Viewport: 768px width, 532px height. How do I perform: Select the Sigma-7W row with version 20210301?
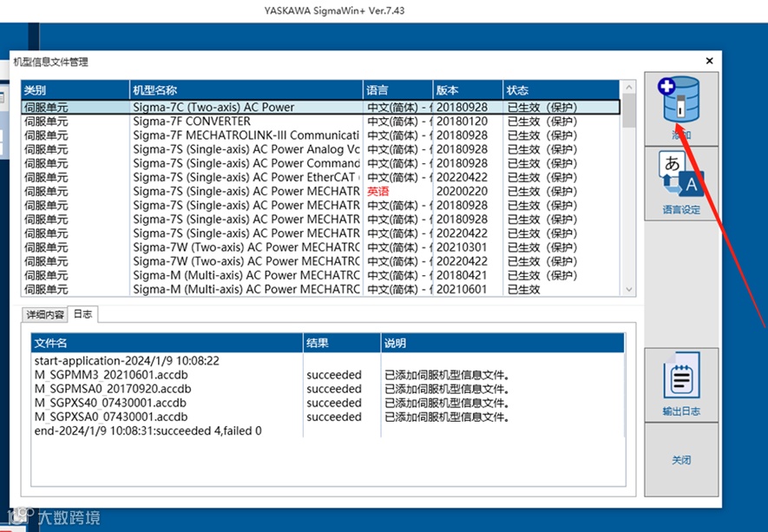pos(321,246)
